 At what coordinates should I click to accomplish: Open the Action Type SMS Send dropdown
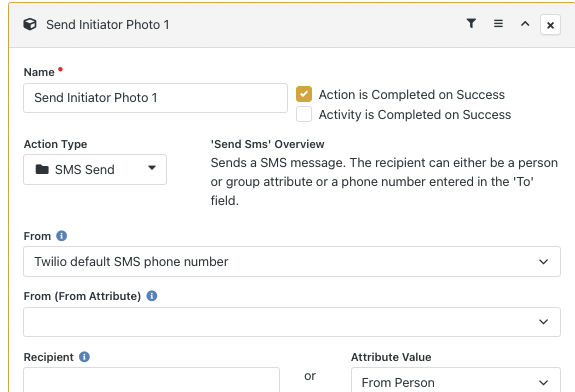[x=95, y=169]
